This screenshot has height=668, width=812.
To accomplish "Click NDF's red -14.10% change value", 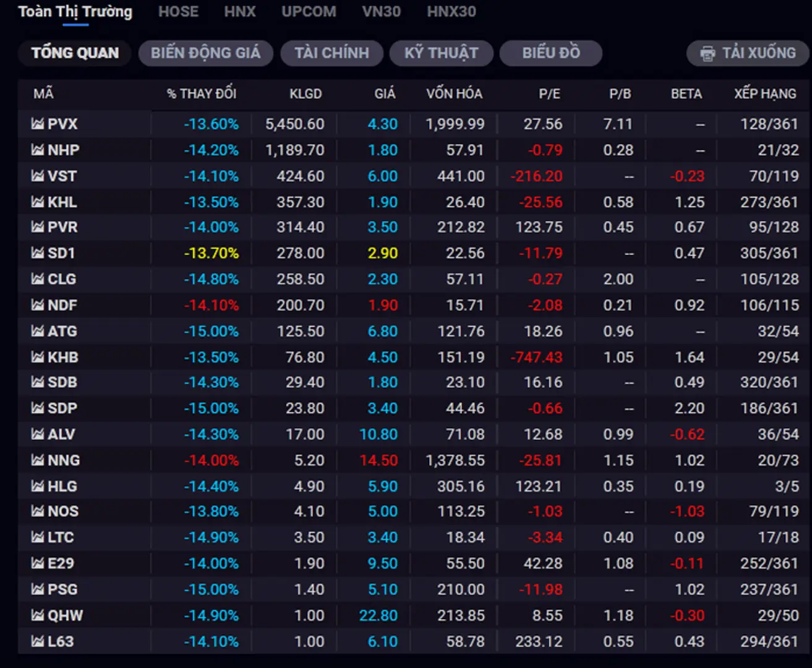I will 211,305.
